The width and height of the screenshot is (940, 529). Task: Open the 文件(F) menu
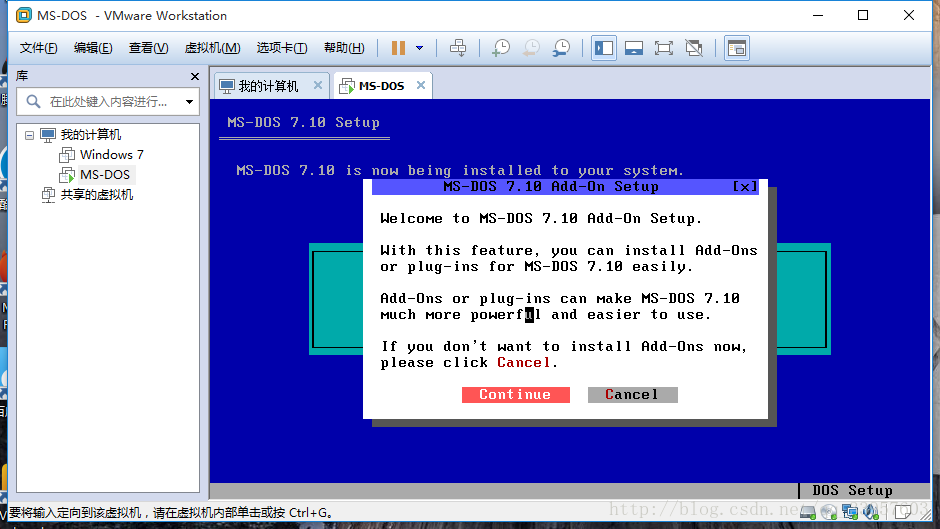(38, 48)
